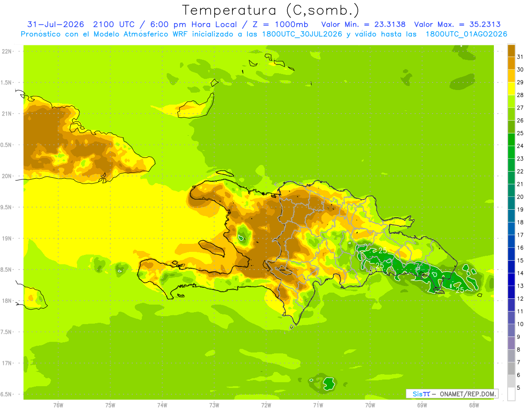The image size is (532, 411).
Task: Click legend value '5'
Action: click(519, 388)
